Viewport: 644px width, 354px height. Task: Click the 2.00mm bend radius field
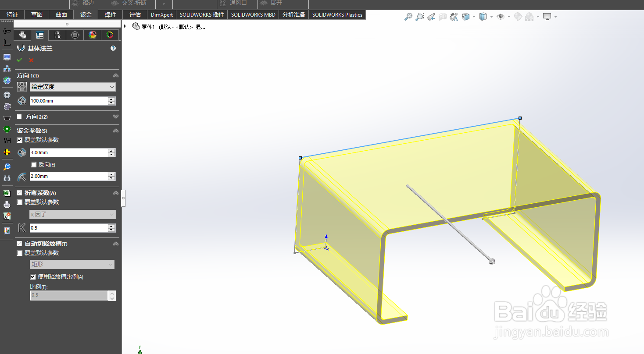[x=69, y=176]
